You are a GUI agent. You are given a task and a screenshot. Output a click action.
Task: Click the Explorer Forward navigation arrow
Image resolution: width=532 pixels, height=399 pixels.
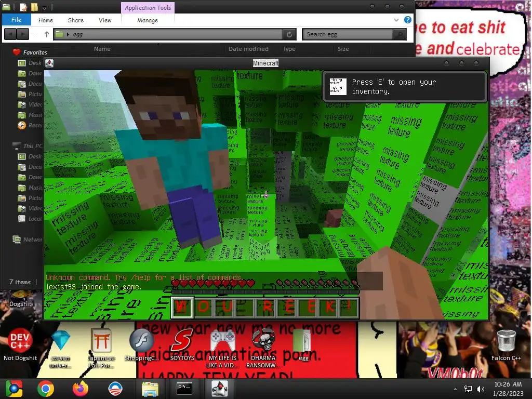[x=23, y=34]
